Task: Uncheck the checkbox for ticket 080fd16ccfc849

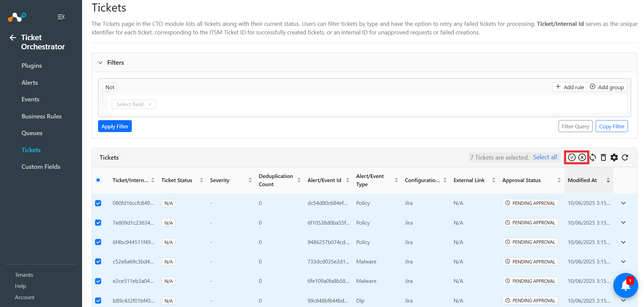Action: [98, 203]
